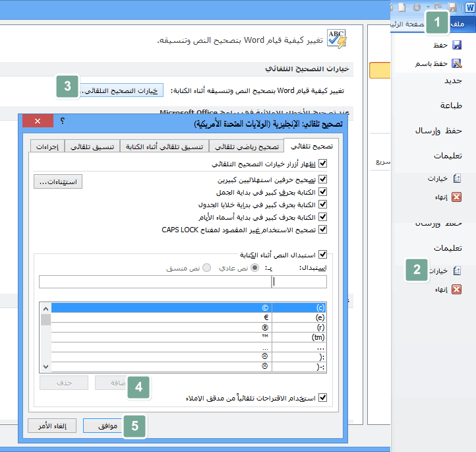Open the ملف ribbon tab
This screenshot has height=452, width=476.
pos(457,24)
